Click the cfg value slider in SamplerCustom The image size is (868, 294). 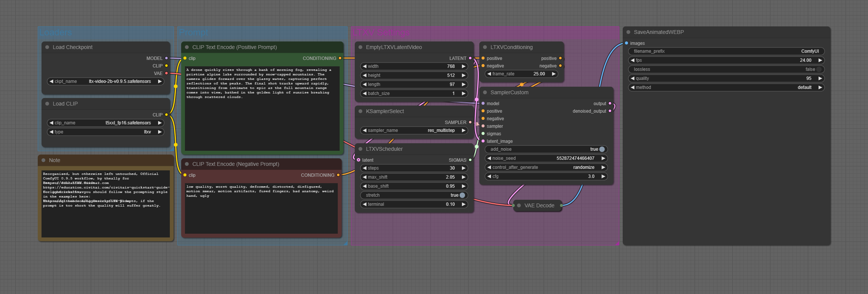tap(546, 176)
